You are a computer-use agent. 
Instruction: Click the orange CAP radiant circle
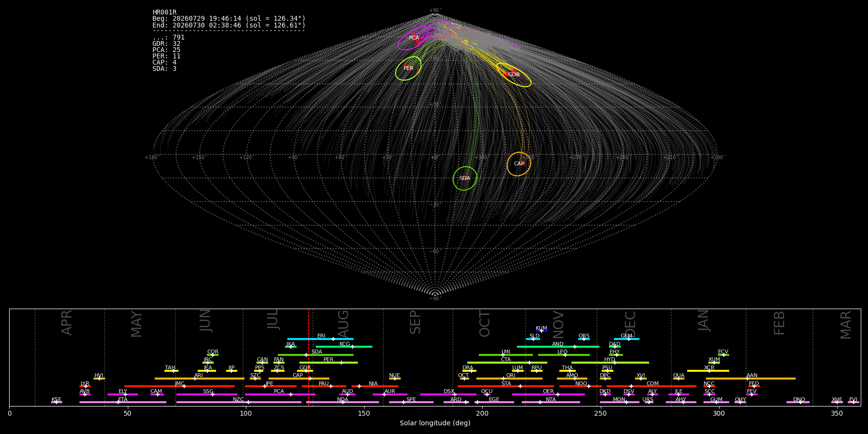click(519, 164)
